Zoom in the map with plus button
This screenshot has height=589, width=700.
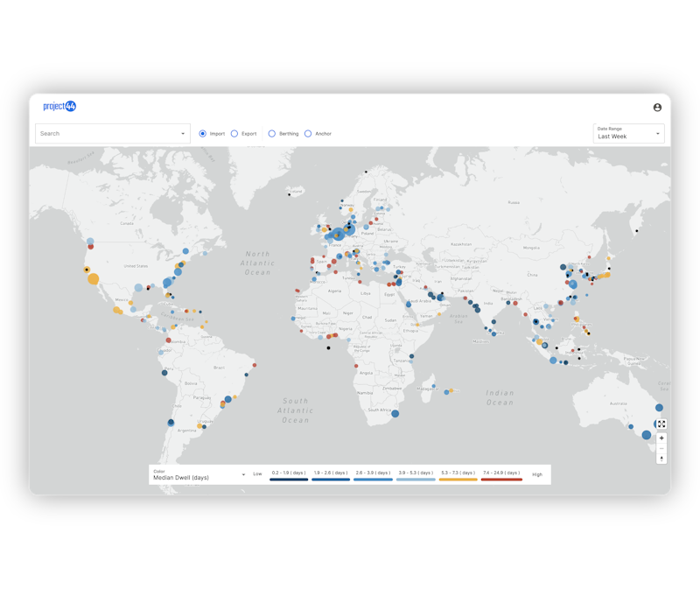click(661, 438)
